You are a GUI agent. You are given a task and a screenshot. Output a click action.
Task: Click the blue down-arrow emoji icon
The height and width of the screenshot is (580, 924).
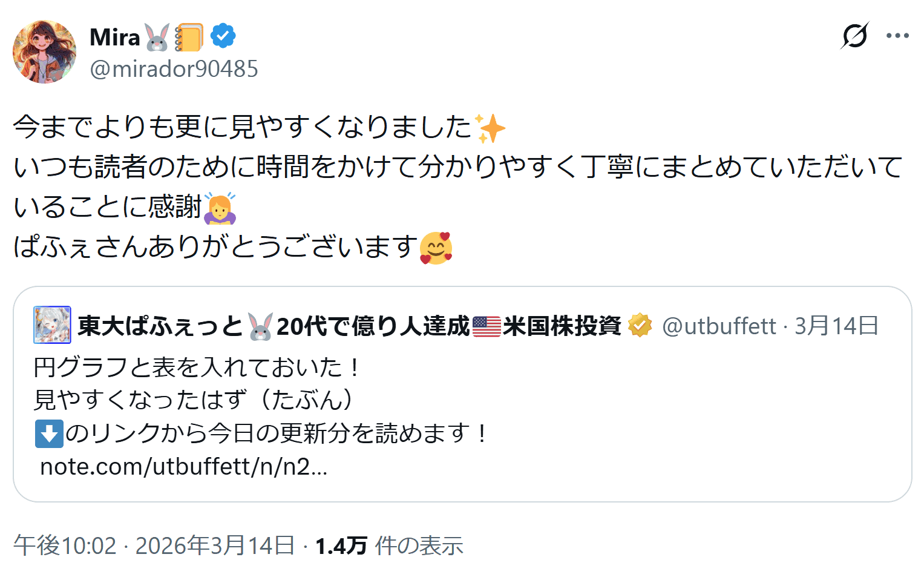(49, 433)
